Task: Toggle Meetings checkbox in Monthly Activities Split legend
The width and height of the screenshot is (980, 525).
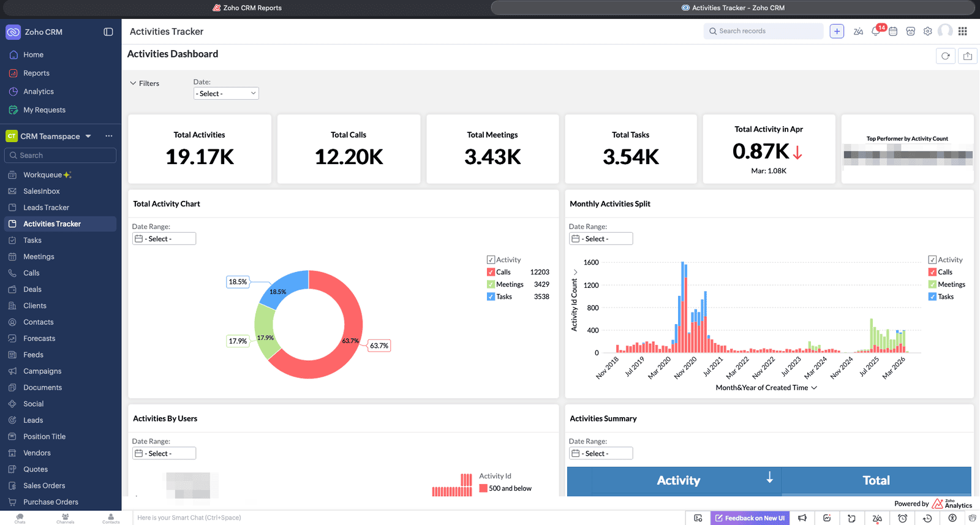Action: tap(932, 284)
